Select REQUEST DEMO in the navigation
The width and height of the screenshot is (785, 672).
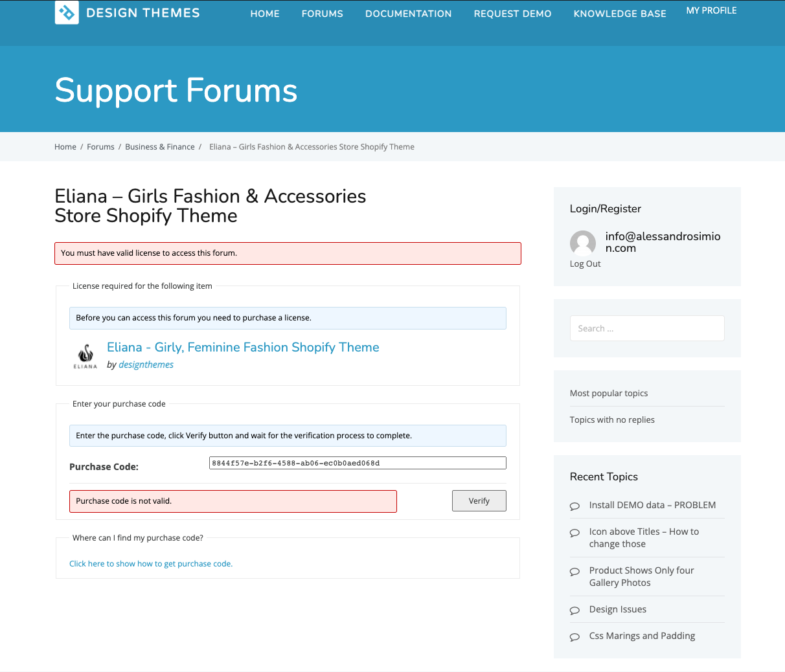[x=513, y=14]
